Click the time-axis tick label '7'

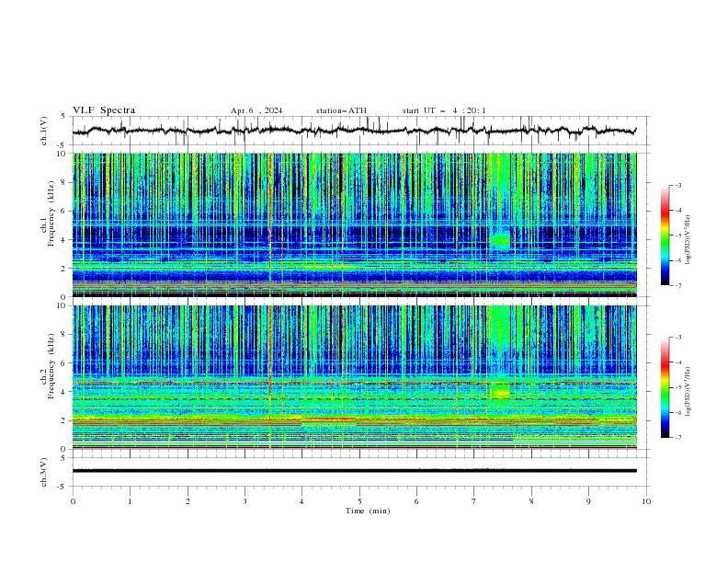pyautogui.click(x=474, y=501)
